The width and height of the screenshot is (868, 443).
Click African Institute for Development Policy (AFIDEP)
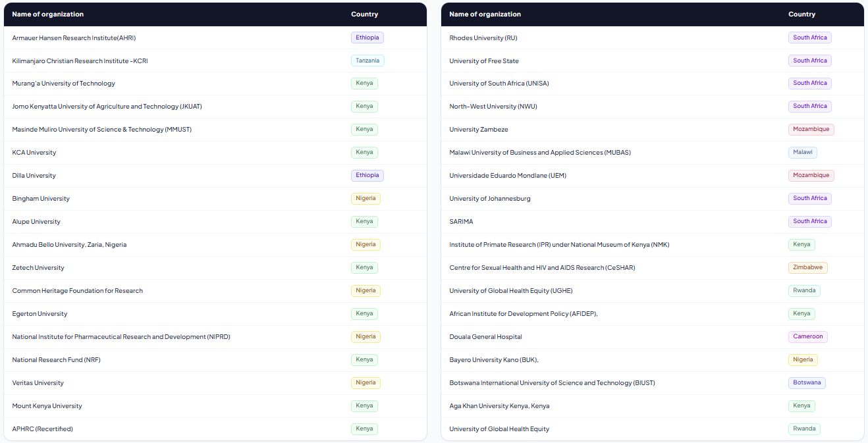pyautogui.click(x=524, y=314)
